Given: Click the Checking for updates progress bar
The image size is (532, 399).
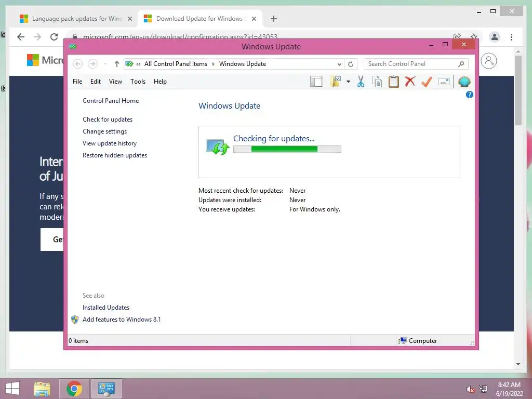Looking at the screenshot, I should click(x=287, y=149).
